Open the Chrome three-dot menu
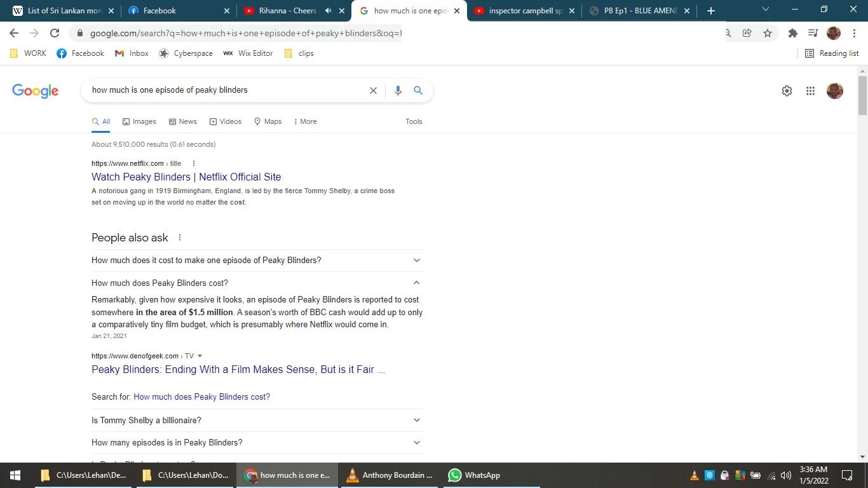Image resolution: width=868 pixels, height=488 pixels. coord(853,33)
